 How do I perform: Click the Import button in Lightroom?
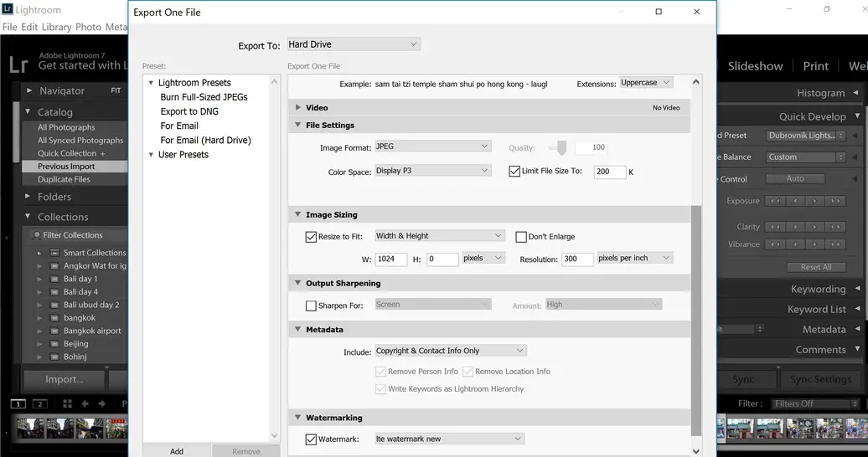pyautogui.click(x=65, y=379)
